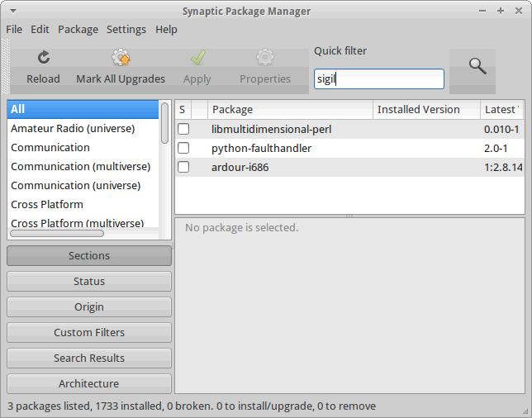Click the Mark All Upgrades icon
The image size is (532, 418).
[121, 58]
